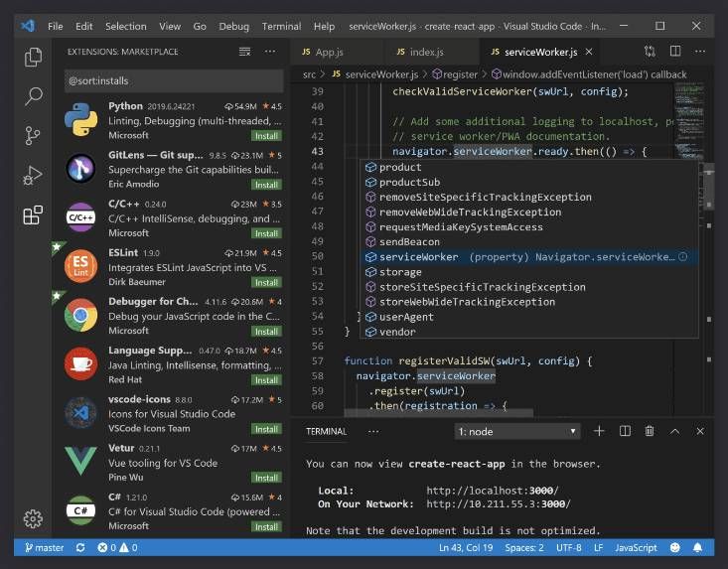Delete the terminal with the trash icon

click(650, 431)
